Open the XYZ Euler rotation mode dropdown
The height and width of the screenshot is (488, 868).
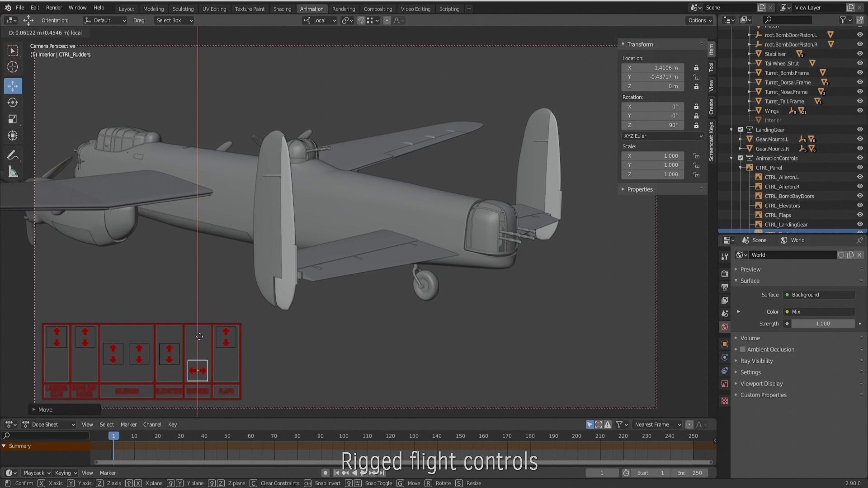662,136
